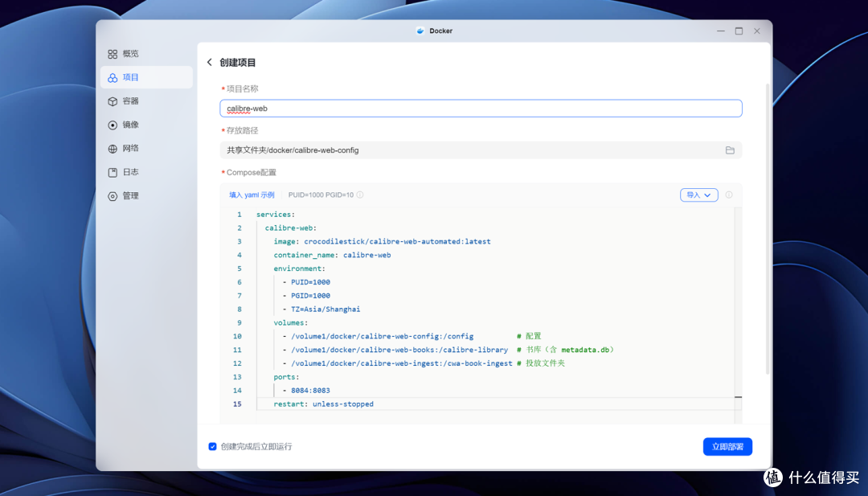868x496 pixels.
Task: Select the 项目 projects sidebar item
Action: point(146,77)
